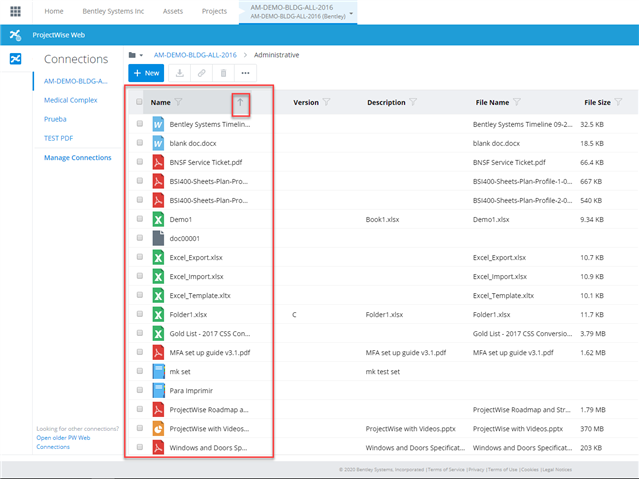This screenshot has height=479, width=639.
Task: Open the folder breadcrumb dropdown arrow
Action: (x=141, y=55)
